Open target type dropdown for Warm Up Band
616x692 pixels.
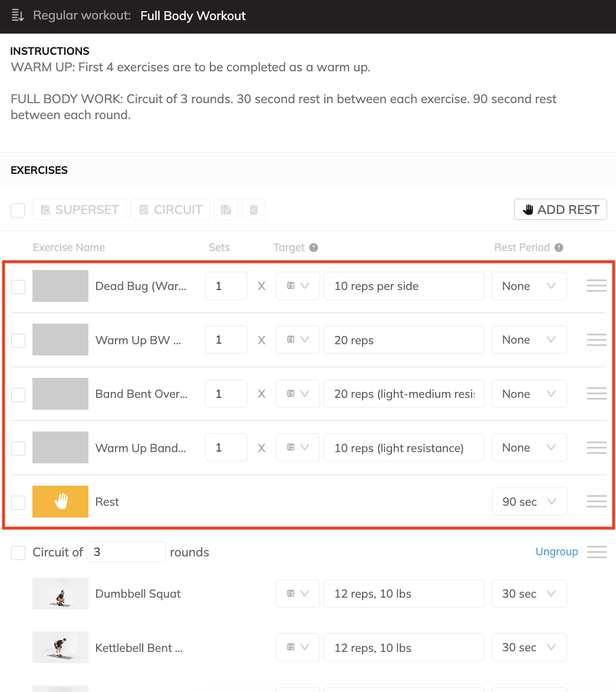[x=298, y=447]
